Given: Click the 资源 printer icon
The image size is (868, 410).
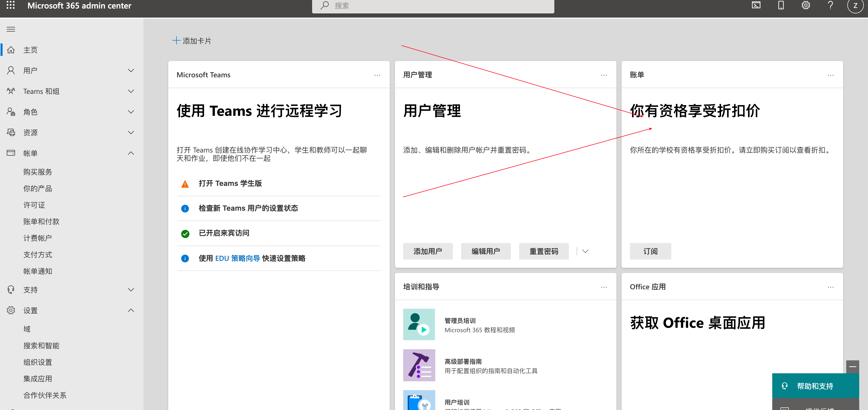Looking at the screenshot, I should 11,133.
